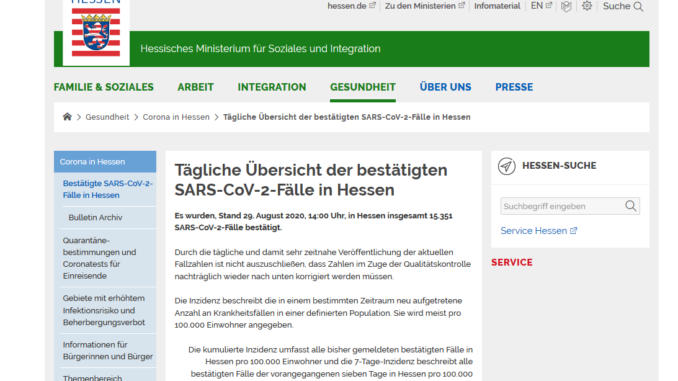Click the chevron before Corona in Hessen breadcrumb
This screenshot has height=381, width=678.
[136, 117]
